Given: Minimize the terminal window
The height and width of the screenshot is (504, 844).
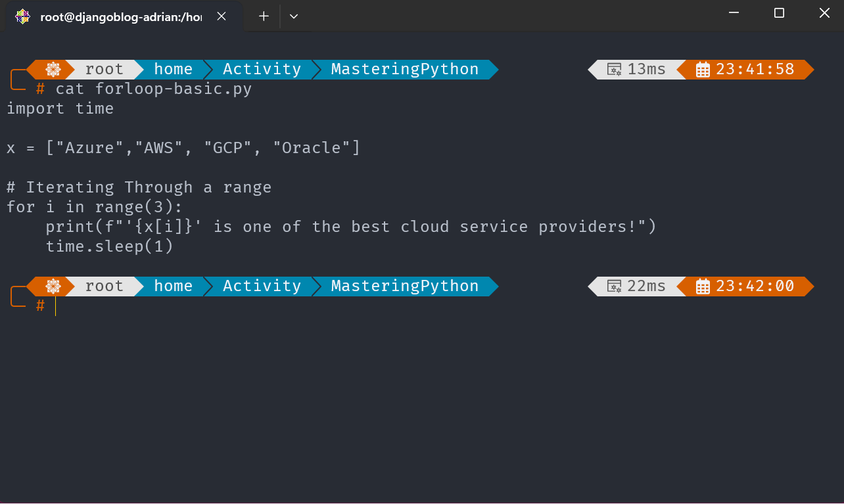Looking at the screenshot, I should coord(734,12).
